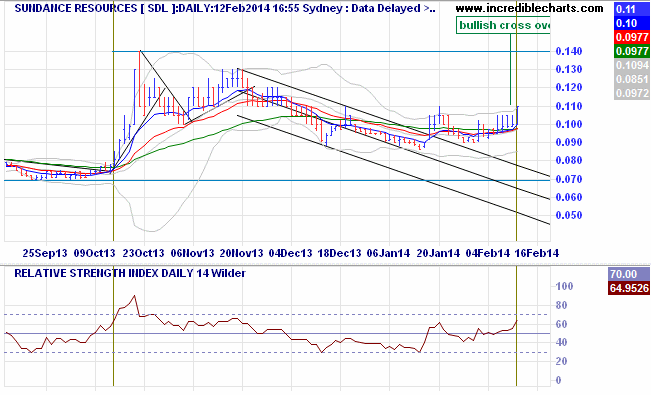Click the 0.140 price axis label
The image size is (651, 395).
[x=569, y=51]
